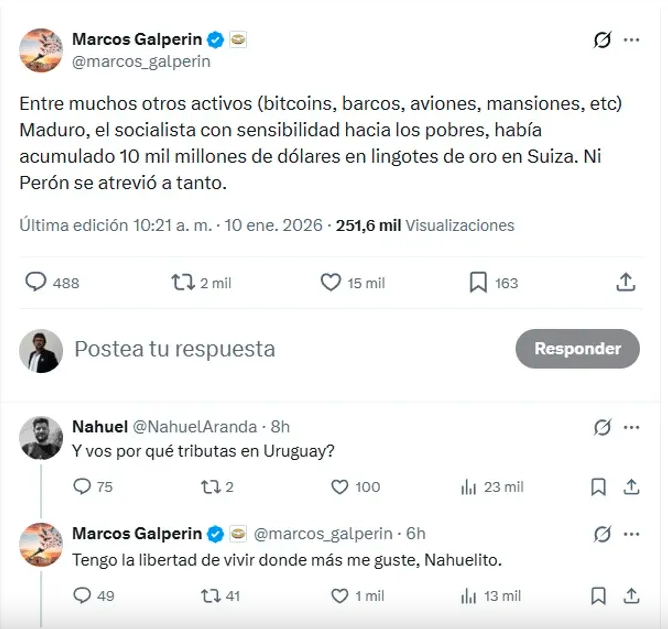
Task: Like the main Marcos Galperin post
Action: (x=331, y=283)
